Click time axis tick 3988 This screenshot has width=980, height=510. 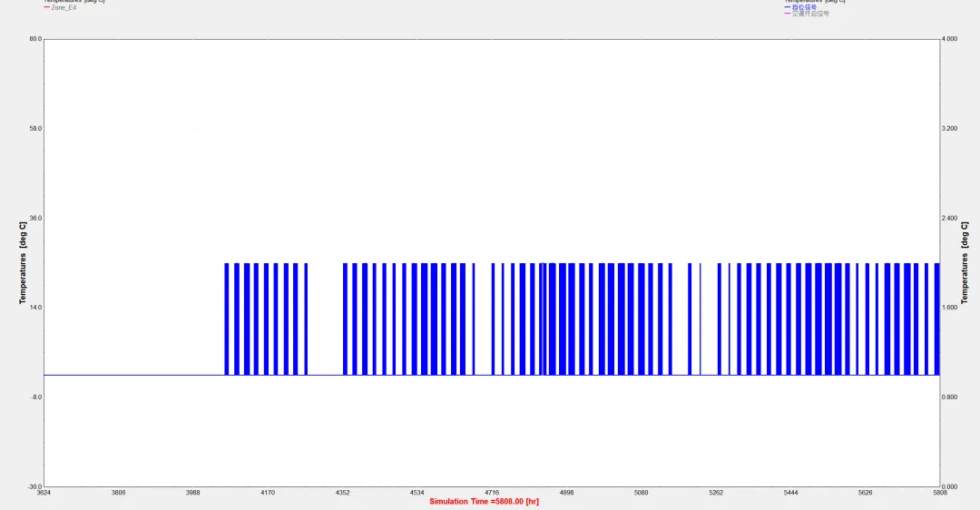pos(193,493)
